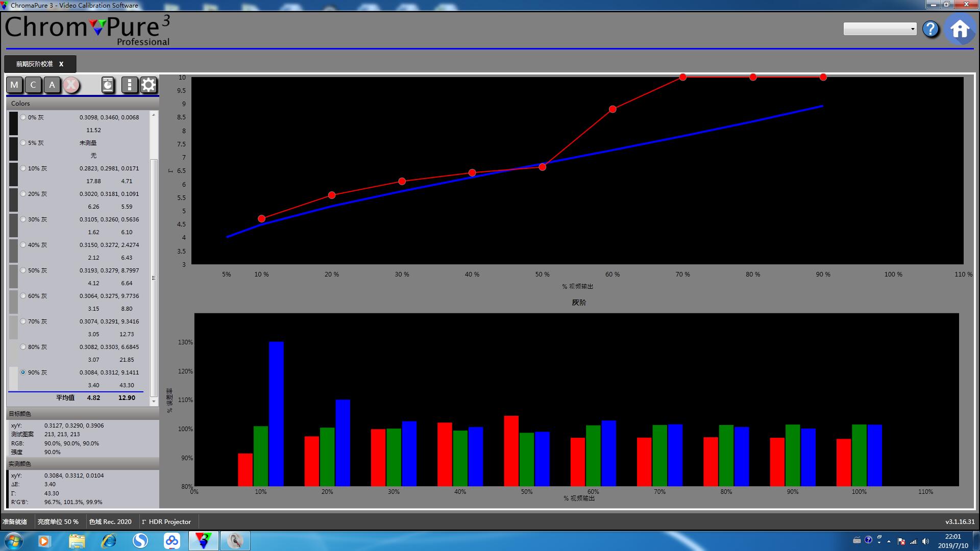Click the 色域 Rec. 2020 status item

coord(110,522)
